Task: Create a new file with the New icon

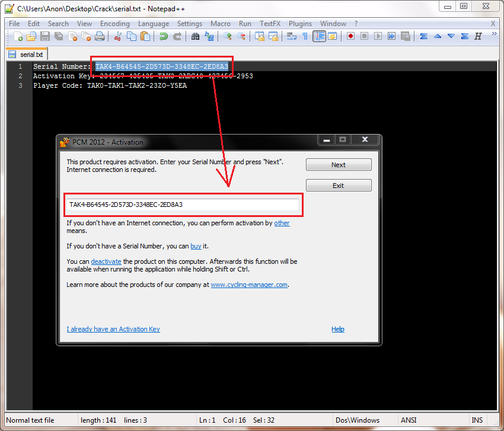Action: tap(18, 36)
